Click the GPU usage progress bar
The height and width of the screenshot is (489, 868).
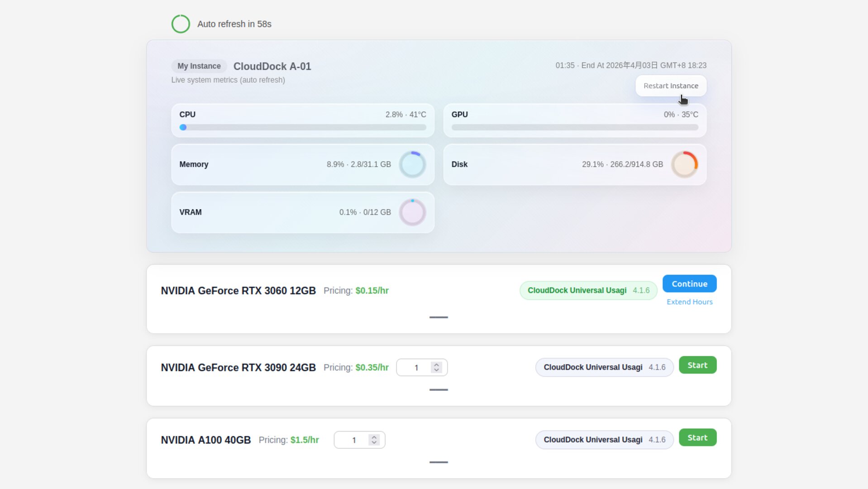[574, 128]
